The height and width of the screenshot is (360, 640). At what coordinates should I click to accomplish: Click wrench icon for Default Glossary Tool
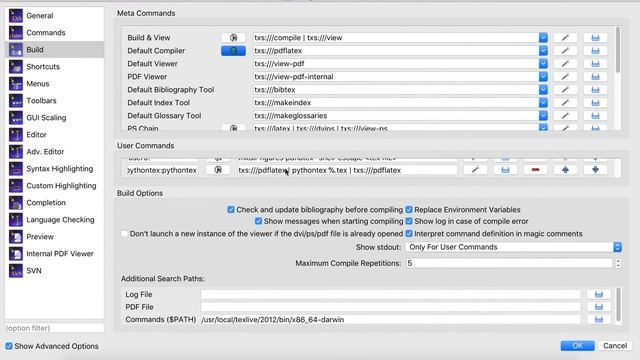click(x=565, y=116)
